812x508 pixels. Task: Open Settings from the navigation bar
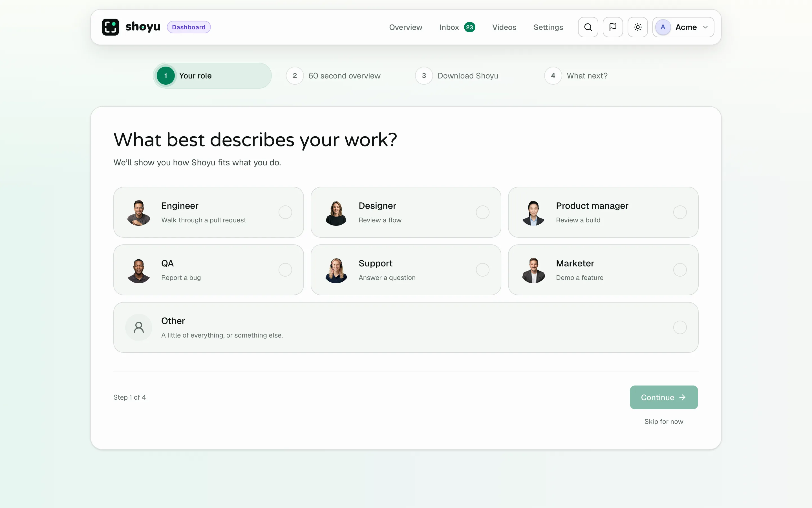click(x=548, y=27)
